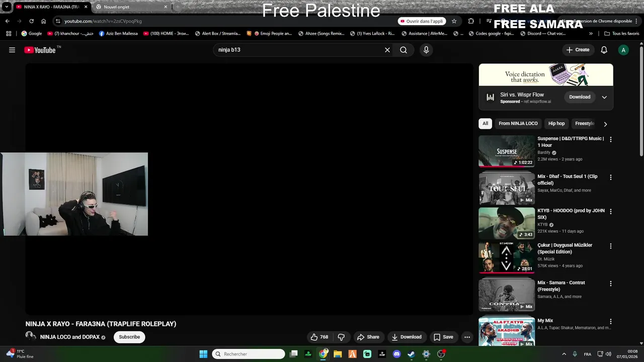644x362 pixels.
Task: Open the Chrome apps grid in bookmarks bar
Action: coord(9,33)
